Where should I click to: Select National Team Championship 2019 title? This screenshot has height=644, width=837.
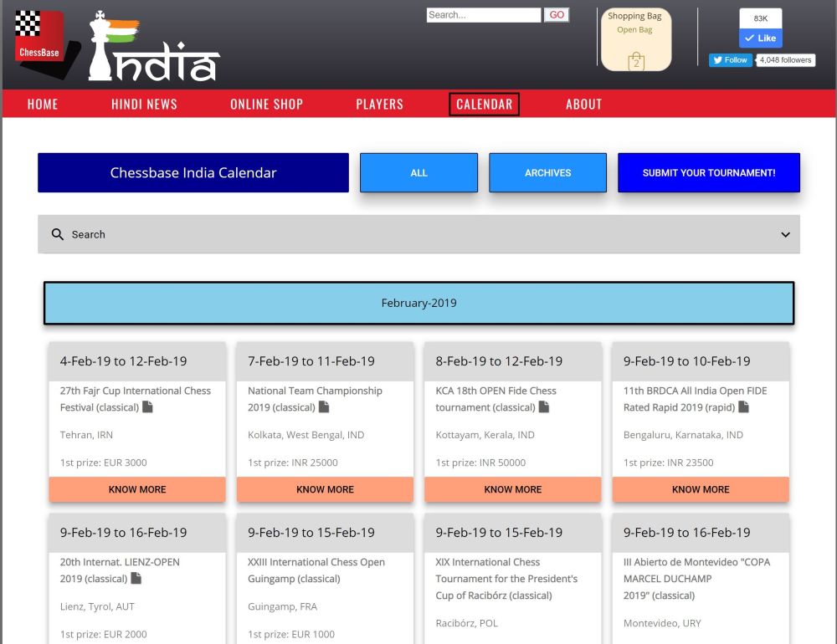(315, 399)
